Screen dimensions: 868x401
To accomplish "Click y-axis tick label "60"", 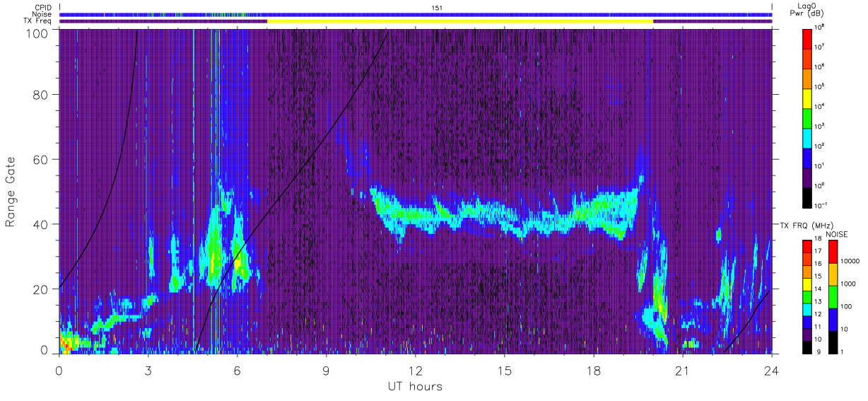I will click(x=40, y=160).
